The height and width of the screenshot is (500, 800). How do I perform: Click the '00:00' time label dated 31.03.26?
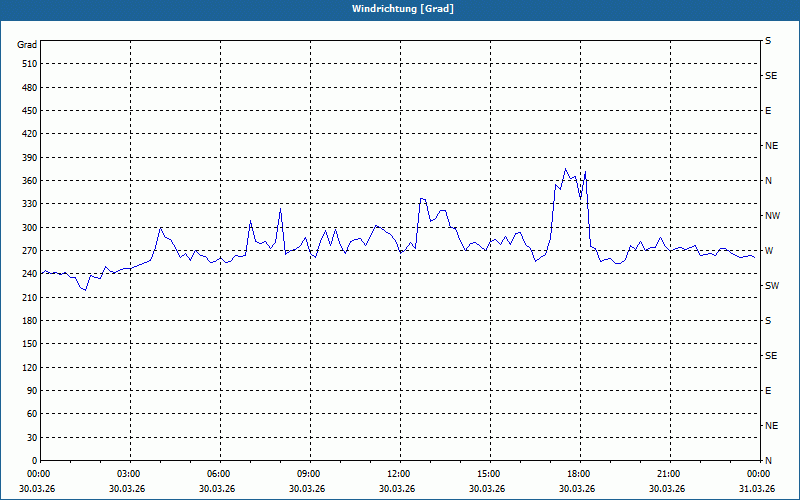click(x=758, y=474)
